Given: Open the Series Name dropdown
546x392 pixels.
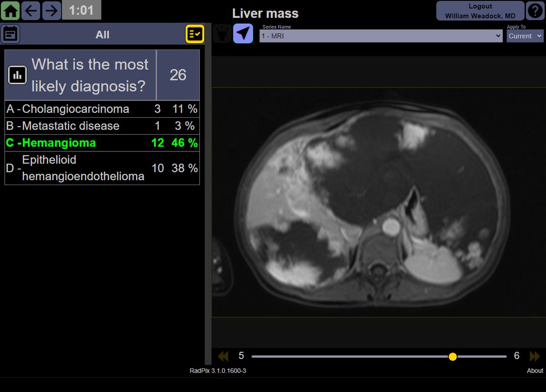Looking at the screenshot, I should [x=381, y=36].
